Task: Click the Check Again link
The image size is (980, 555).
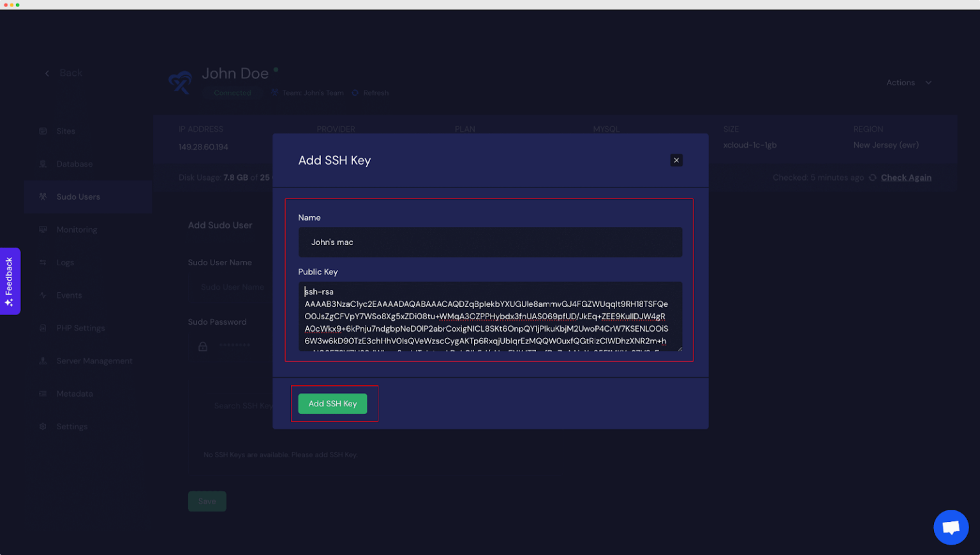Action: (906, 177)
